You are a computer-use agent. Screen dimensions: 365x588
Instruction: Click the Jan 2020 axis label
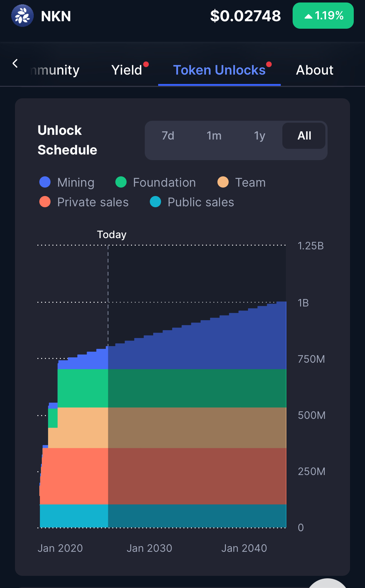pos(60,548)
